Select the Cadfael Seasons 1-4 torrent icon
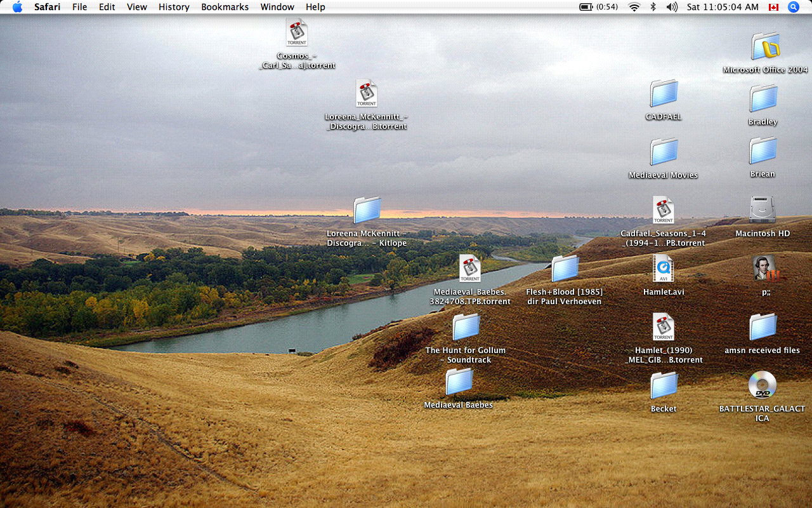 664,210
